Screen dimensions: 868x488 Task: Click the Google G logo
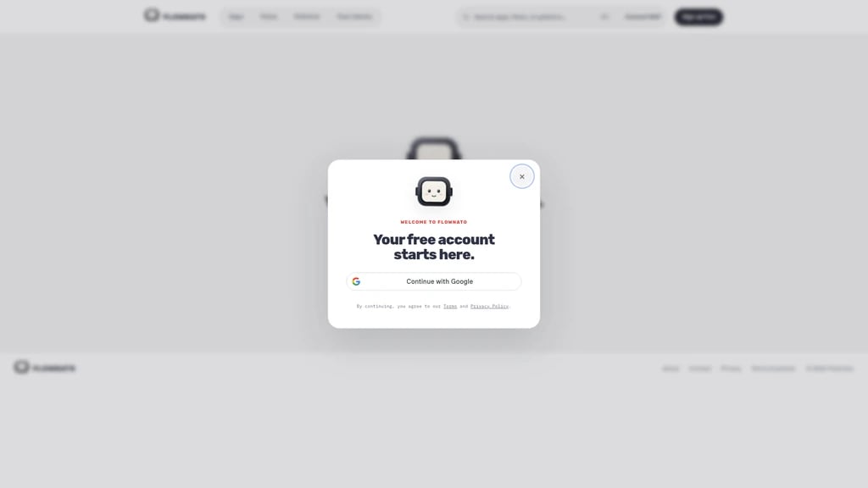pos(356,281)
